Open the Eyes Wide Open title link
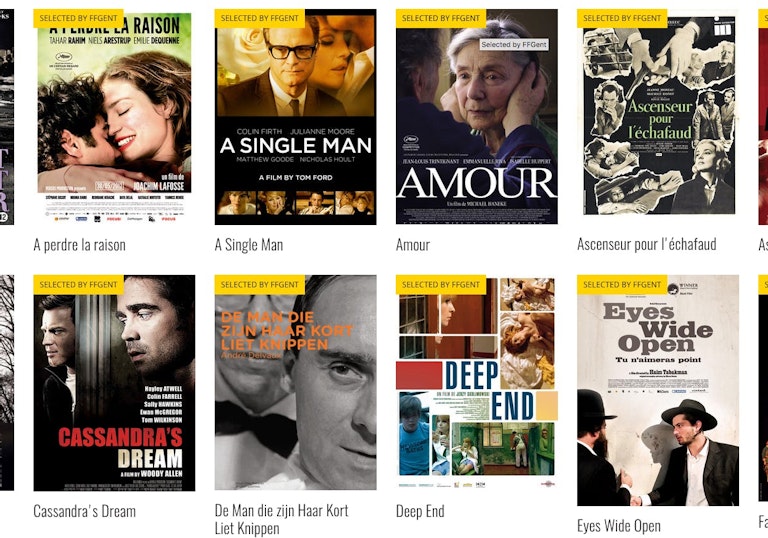Image resolution: width=768 pixels, height=538 pixels. coord(619,526)
